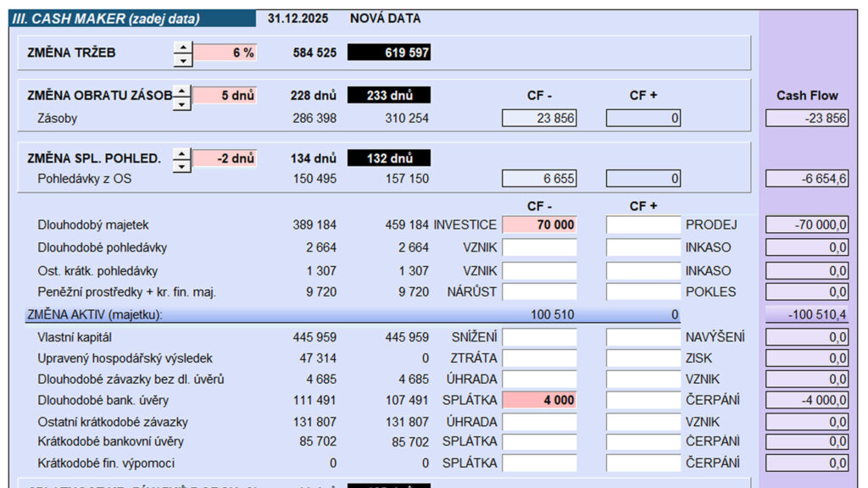Select the 5 dnů inventory turnover cell
This screenshot has width=868, height=488.
pyautogui.click(x=225, y=96)
